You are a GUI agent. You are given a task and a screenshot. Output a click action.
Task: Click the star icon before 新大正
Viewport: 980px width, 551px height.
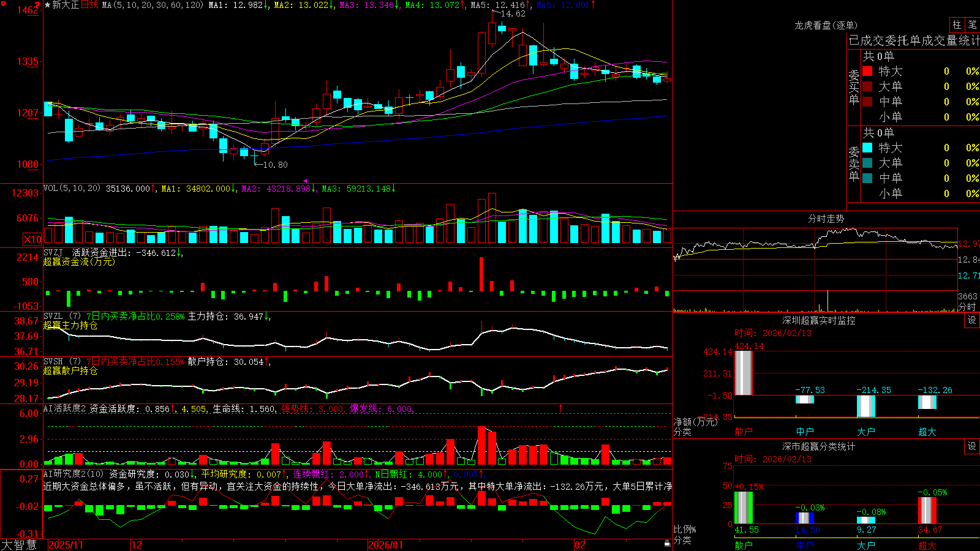(48, 5)
